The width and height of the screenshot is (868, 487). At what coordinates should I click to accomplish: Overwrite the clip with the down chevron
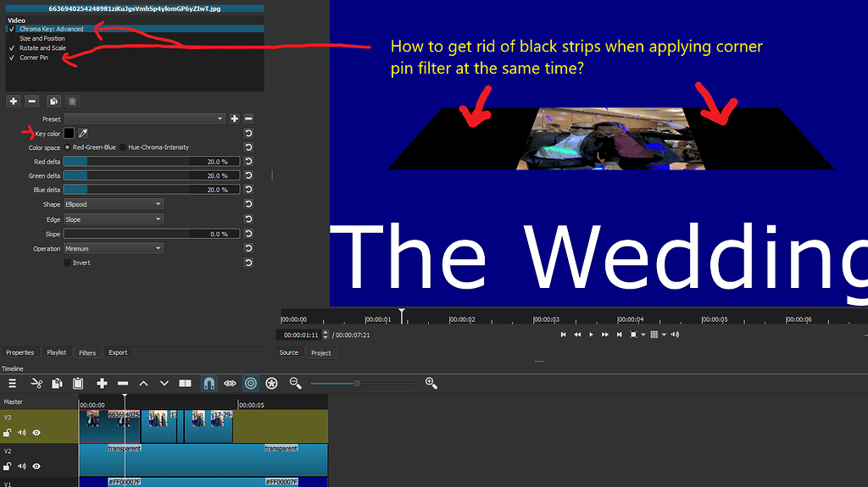(x=164, y=383)
